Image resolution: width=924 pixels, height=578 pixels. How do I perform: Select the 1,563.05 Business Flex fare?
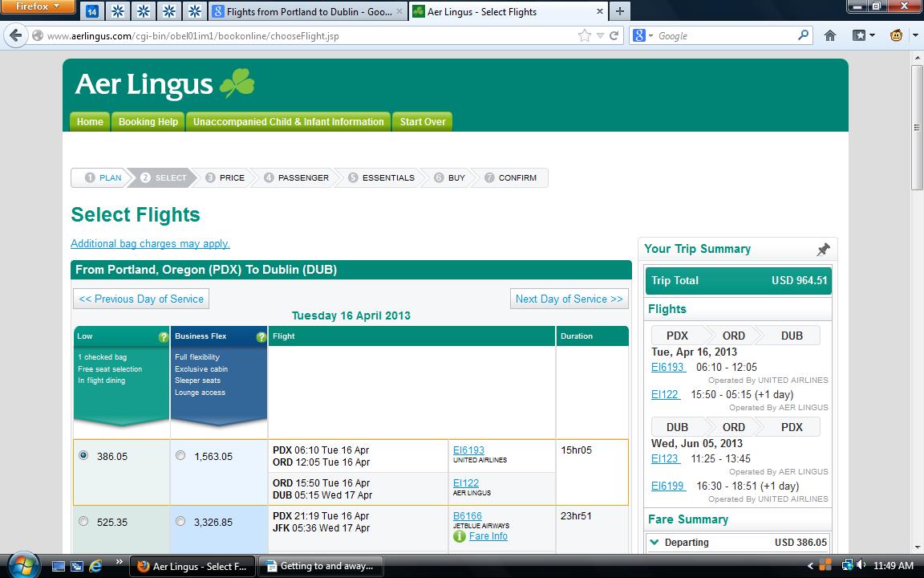(x=180, y=456)
